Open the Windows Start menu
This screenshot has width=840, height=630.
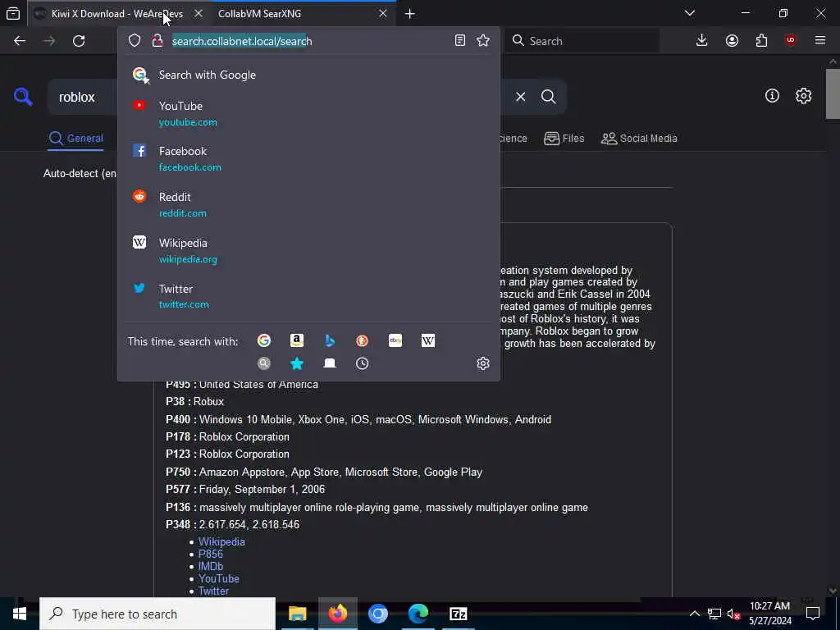point(20,614)
